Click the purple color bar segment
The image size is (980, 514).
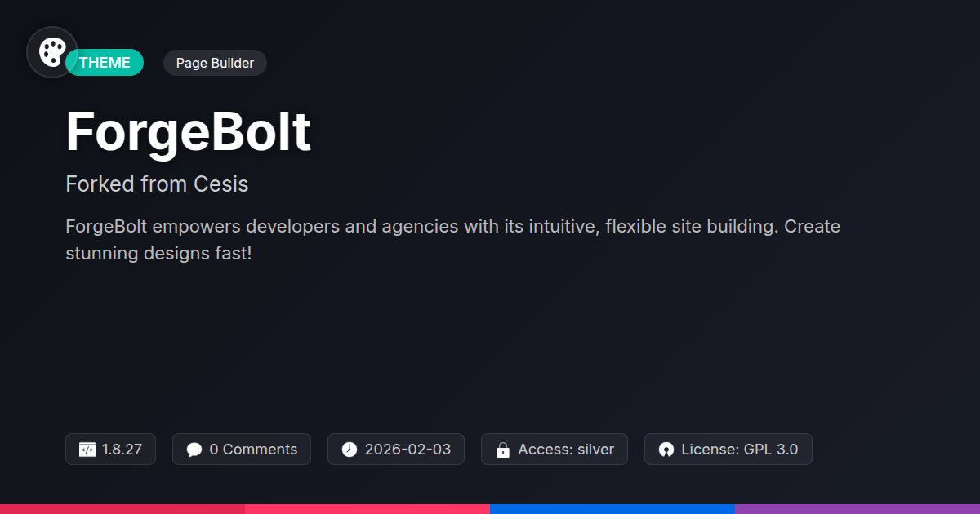click(x=857, y=509)
